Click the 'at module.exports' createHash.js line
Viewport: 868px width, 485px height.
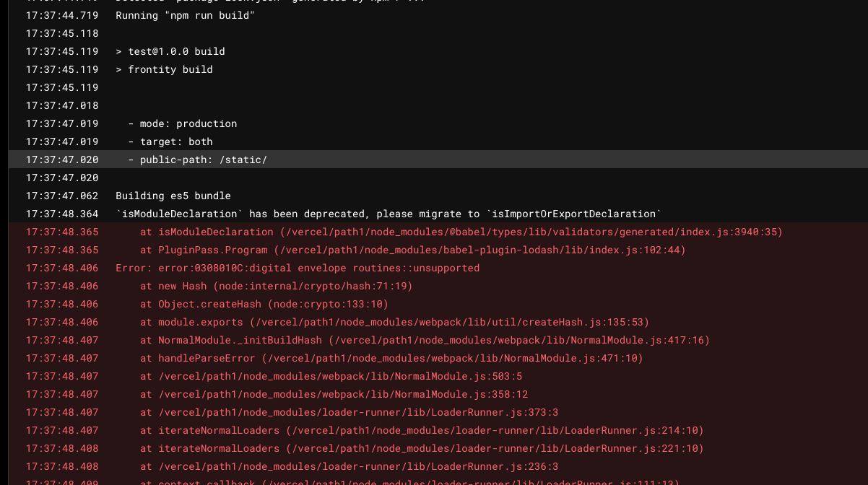394,322
